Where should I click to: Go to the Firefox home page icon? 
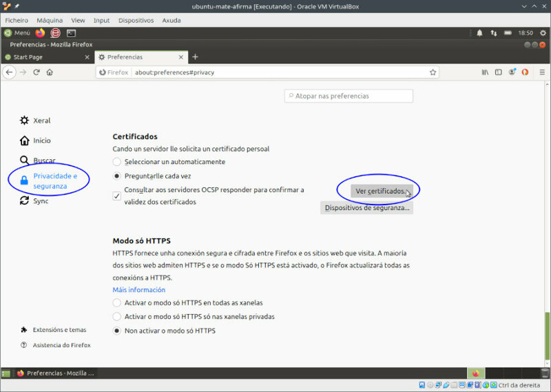[50, 72]
